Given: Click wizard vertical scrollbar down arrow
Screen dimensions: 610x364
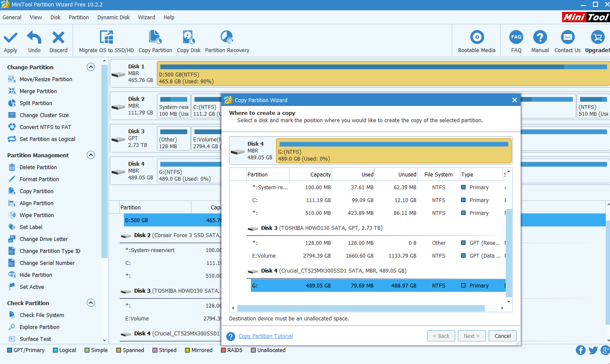Looking at the screenshot, I should 509,302.
